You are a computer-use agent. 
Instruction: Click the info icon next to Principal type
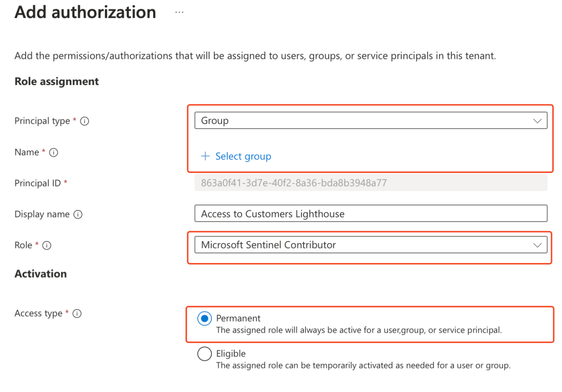pyautogui.click(x=85, y=121)
